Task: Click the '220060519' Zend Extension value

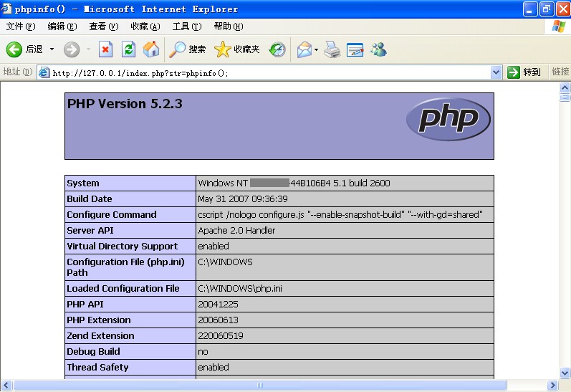Action: click(221, 335)
